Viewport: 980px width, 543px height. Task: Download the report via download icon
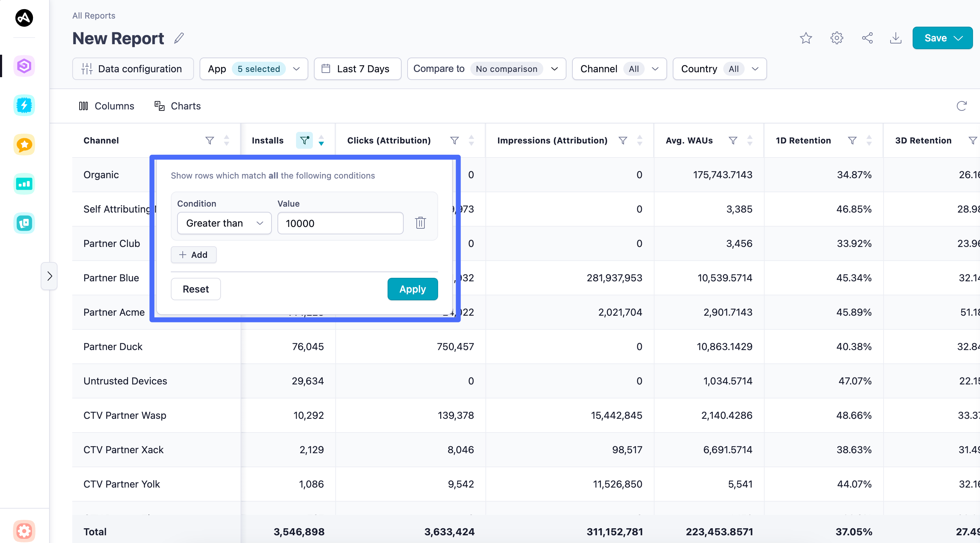tap(895, 38)
